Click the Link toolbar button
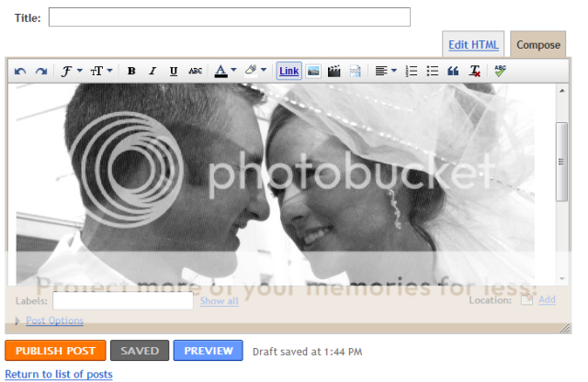 289,71
